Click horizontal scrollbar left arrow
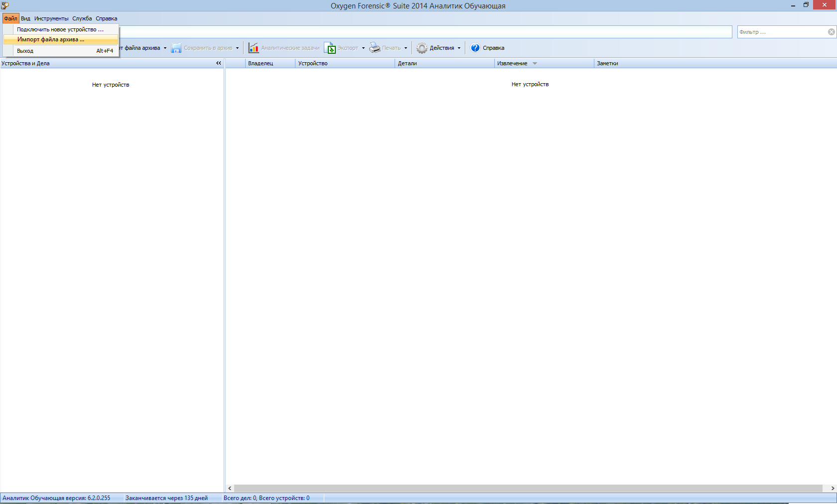The image size is (837, 504). click(x=230, y=489)
